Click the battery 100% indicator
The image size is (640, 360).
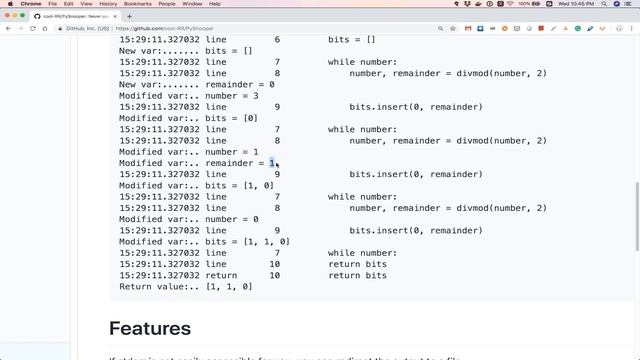tap(529, 4)
